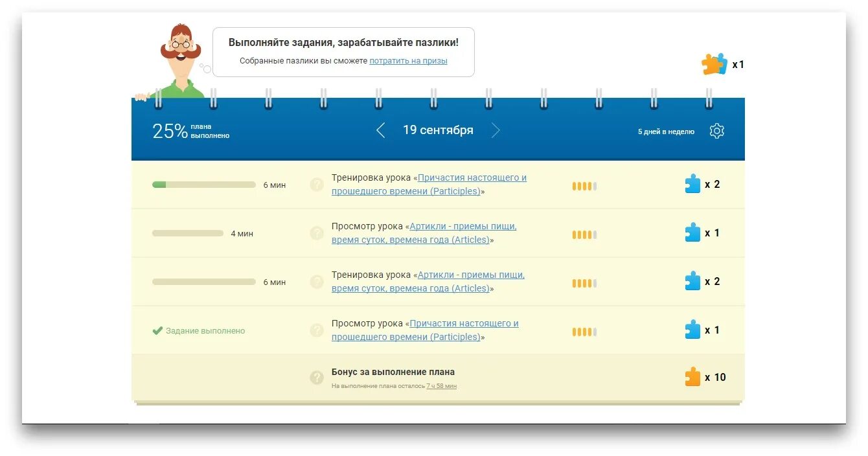
Task: Click 'x1' collected puzzles count
Action: point(738,65)
